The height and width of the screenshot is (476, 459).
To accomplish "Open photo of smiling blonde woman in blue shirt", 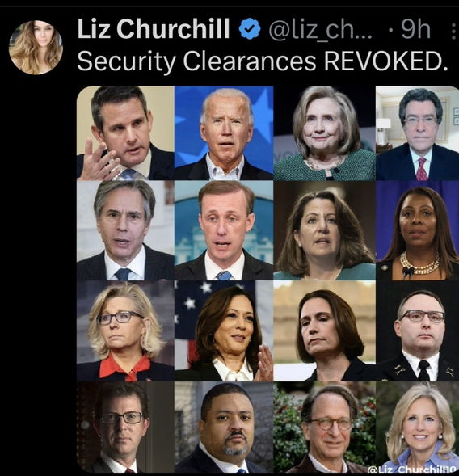I will pos(418,428).
